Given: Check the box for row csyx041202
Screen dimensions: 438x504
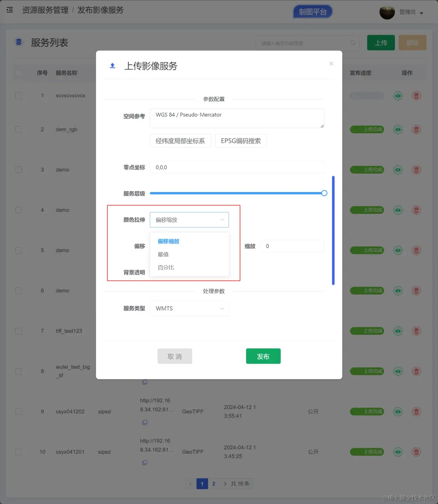Looking at the screenshot, I should tap(18, 411).
